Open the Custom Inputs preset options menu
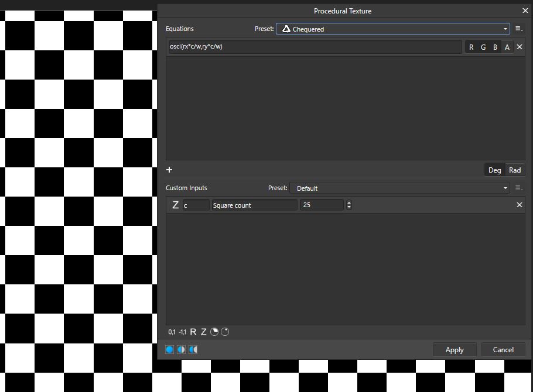 point(519,188)
